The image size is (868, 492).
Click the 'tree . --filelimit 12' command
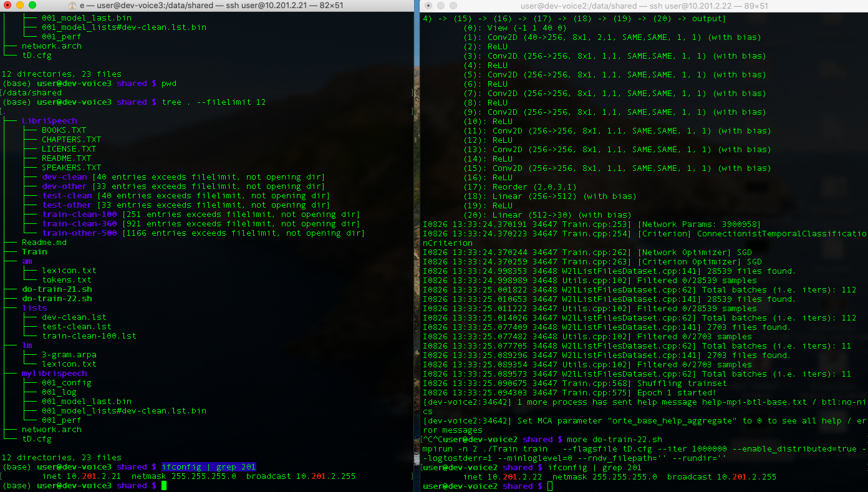coord(214,102)
